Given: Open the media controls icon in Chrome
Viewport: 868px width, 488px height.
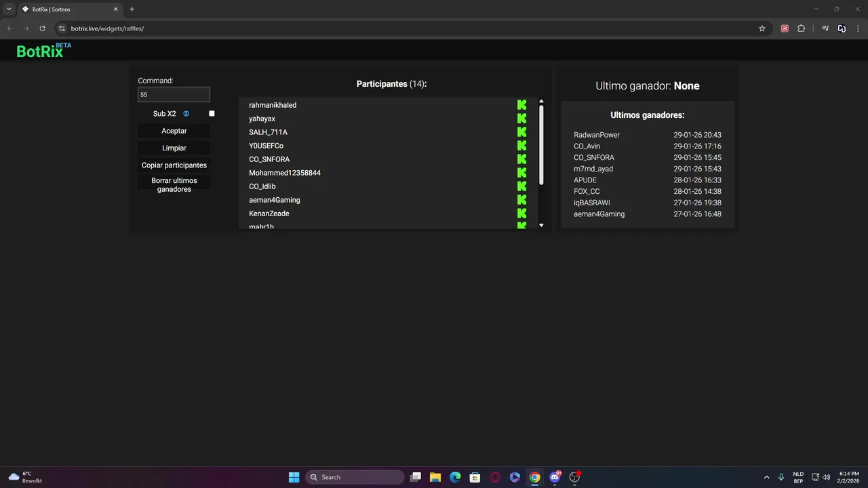Looking at the screenshot, I should tap(825, 28).
